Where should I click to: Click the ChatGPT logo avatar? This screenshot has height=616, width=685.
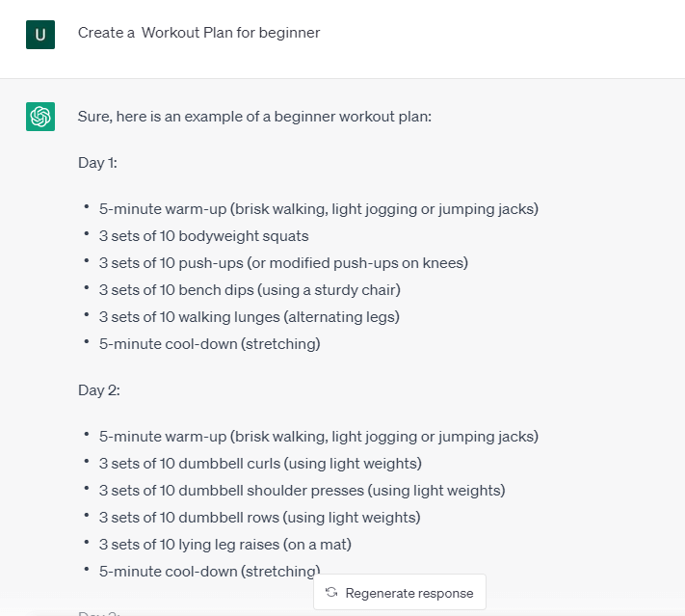[40, 117]
